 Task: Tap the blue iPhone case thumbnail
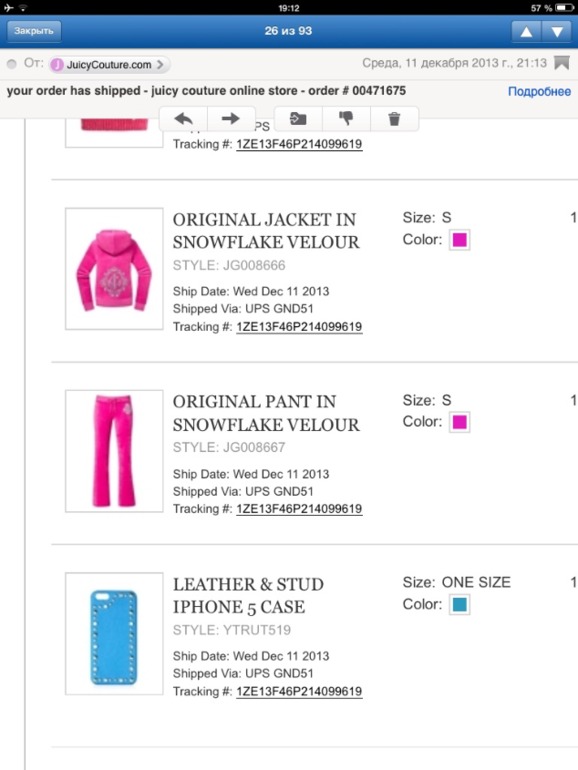coord(114,633)
